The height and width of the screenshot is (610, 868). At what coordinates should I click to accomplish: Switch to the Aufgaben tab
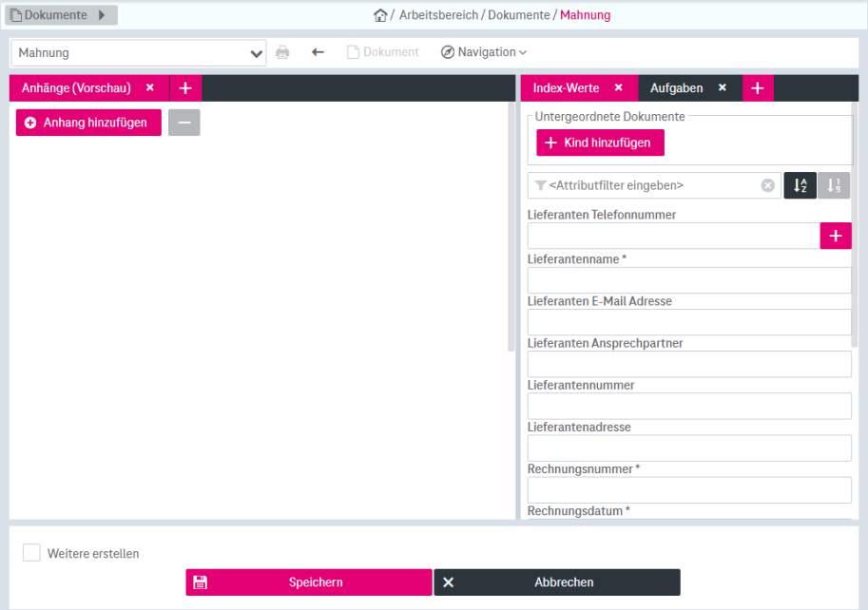tap(676, 88)
